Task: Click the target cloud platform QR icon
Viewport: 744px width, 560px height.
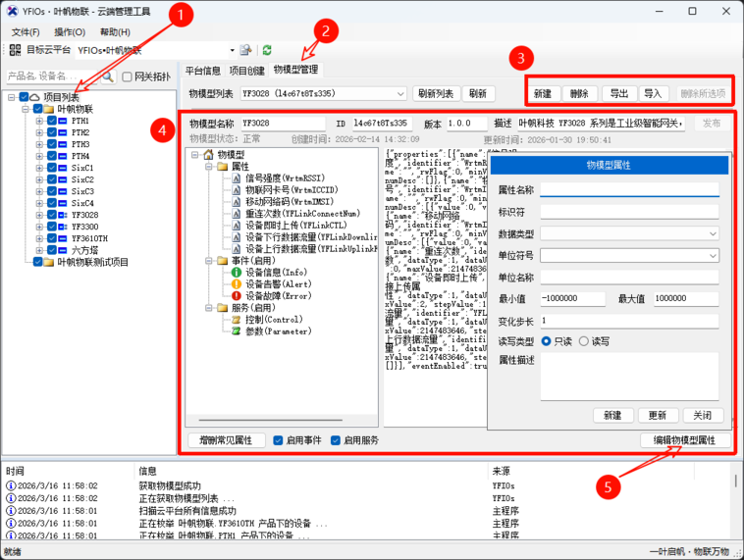Action: [x=15, y=50]
